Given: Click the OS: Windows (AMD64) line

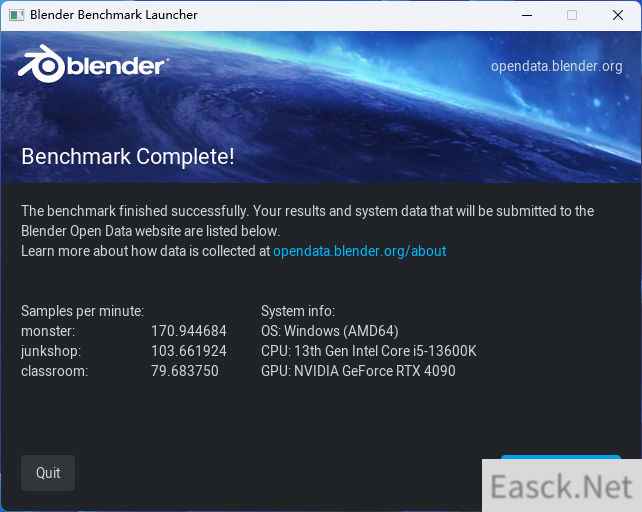Looking at the screenshot, I should (329, 331).
